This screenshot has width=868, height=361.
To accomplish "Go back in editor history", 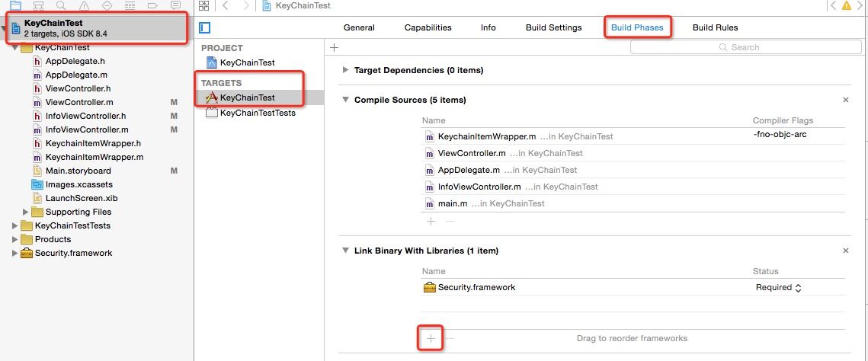I will pyautogui.click(x=225, y=5).
